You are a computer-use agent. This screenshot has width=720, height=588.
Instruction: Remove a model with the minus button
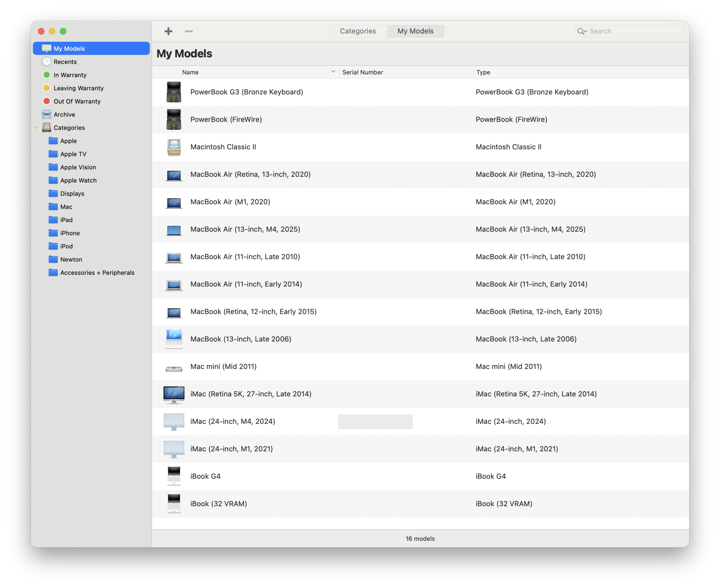tap(188, 31)
